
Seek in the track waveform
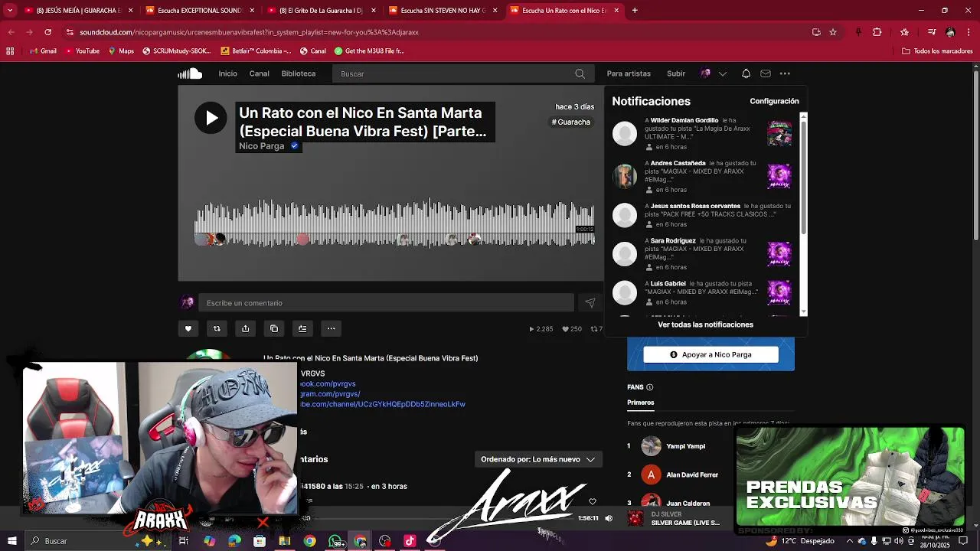pos(394,223)
